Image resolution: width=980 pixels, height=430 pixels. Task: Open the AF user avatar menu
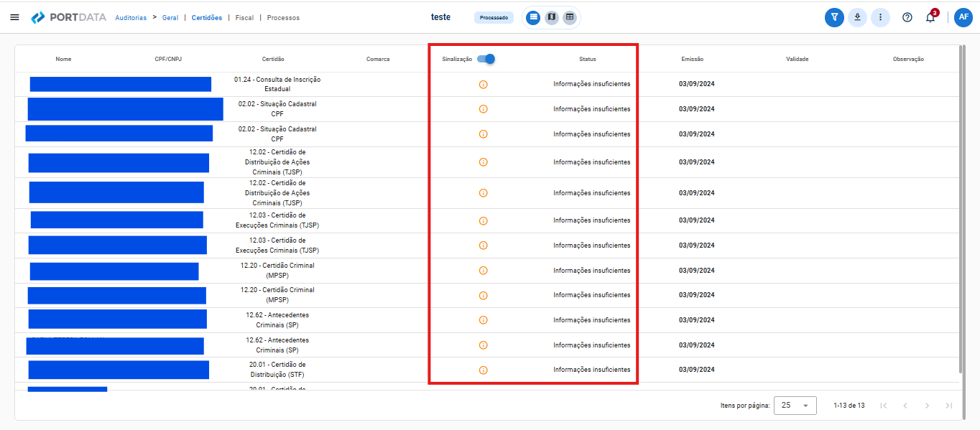coord(963,17)
